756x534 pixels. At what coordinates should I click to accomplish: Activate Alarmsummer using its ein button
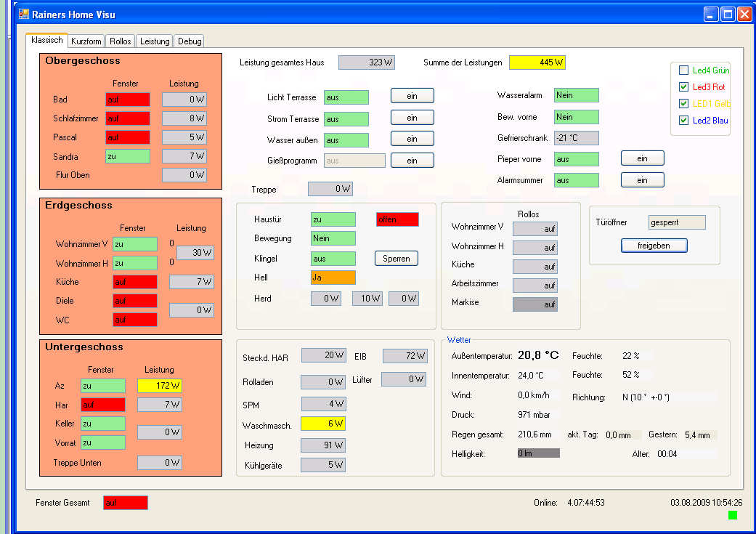(x=642, y=179)
